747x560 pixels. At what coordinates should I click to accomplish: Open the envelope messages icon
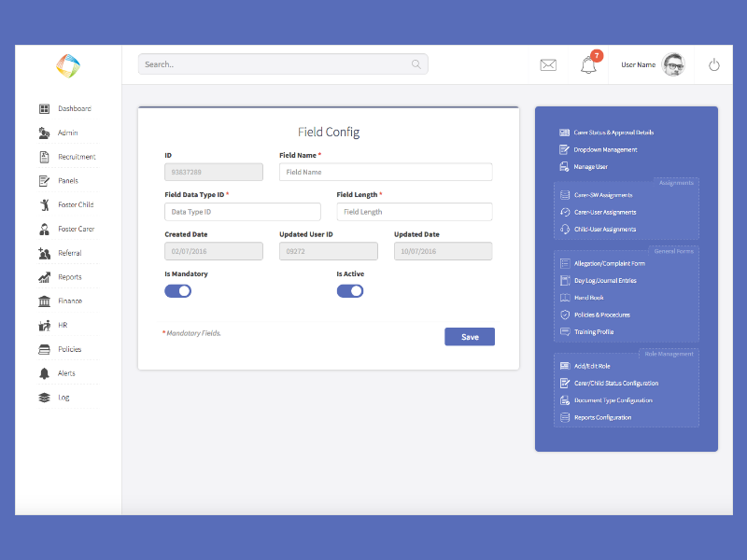click(548, 64)
